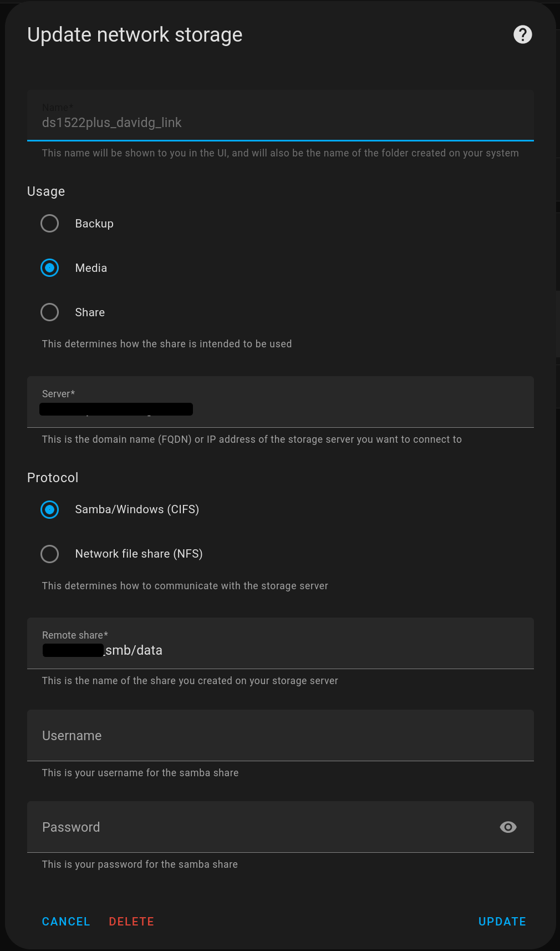
Task: Focus the Server address input field
Action: coord(281,402)
